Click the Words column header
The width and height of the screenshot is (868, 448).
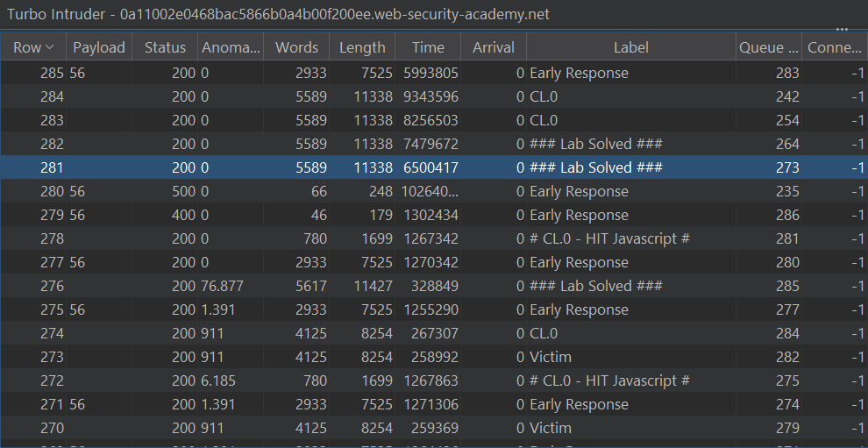pos(296,47)
